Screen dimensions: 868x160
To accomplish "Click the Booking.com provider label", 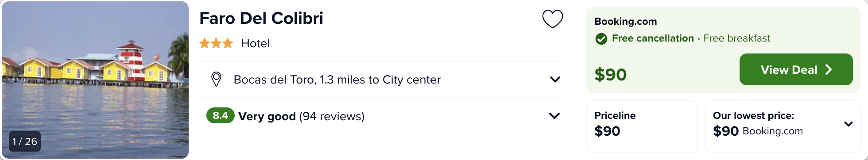I will (x=625, y=21).
